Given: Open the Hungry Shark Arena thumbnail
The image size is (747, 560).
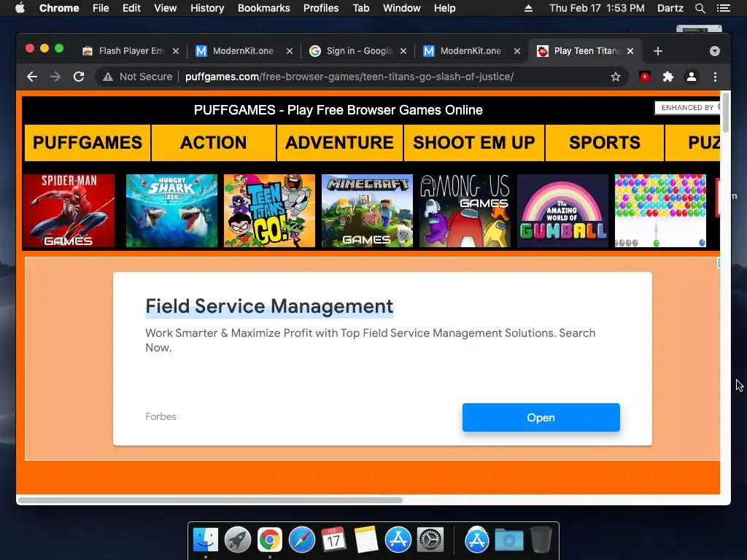Looking at the screenshot, I should [x=171, y=211].
